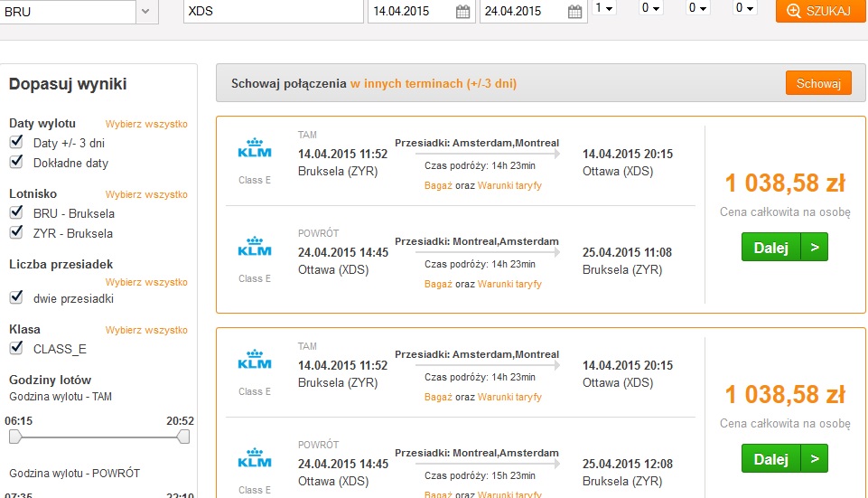The image size is (868, 498).
Task: Click arrow on second green Dalej button
Action: 815,458
